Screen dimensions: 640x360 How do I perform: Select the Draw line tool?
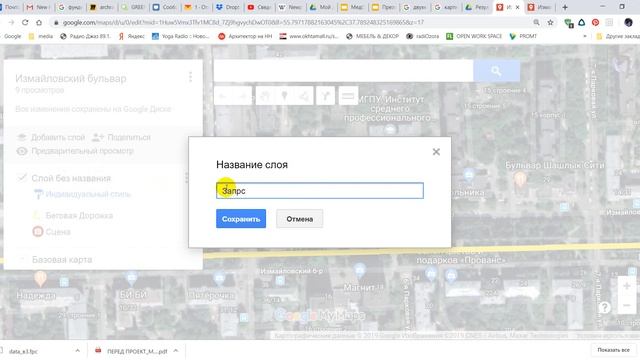click(304, 96)
